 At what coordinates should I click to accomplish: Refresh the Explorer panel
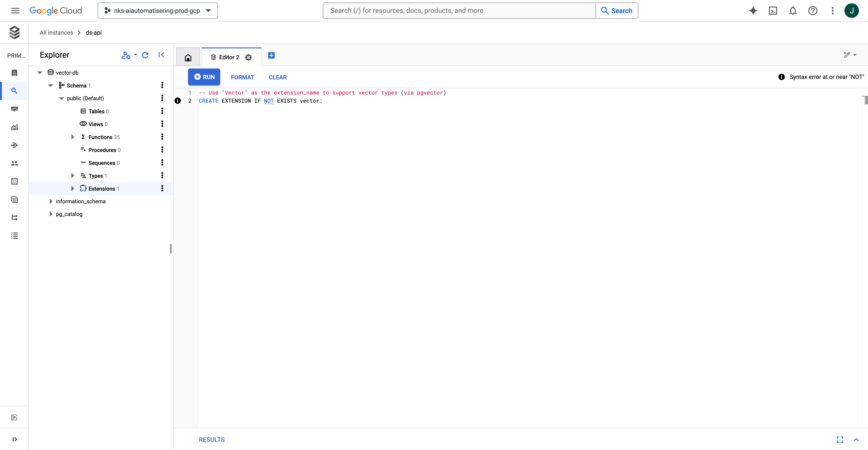point(145,55)
